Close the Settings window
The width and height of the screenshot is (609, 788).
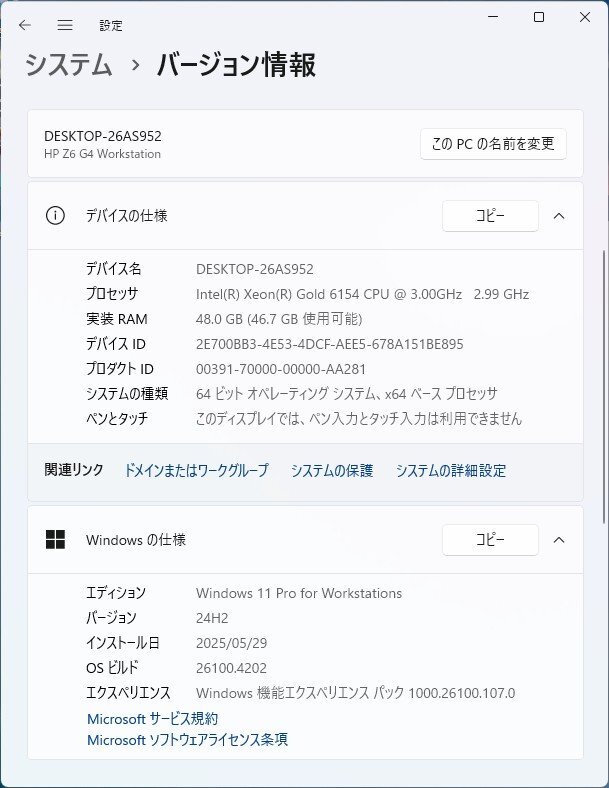click(x=585, y=17)
